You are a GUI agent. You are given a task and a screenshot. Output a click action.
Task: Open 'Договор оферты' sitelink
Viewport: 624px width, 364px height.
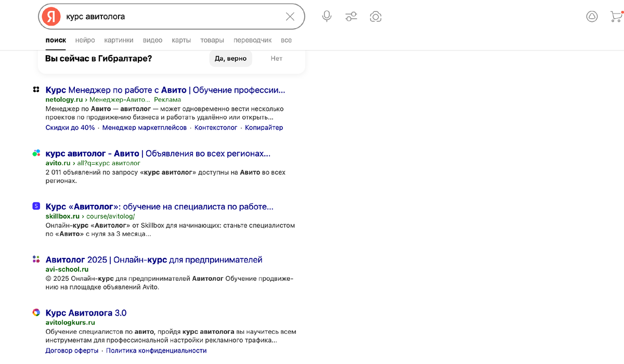click(72, 350)
